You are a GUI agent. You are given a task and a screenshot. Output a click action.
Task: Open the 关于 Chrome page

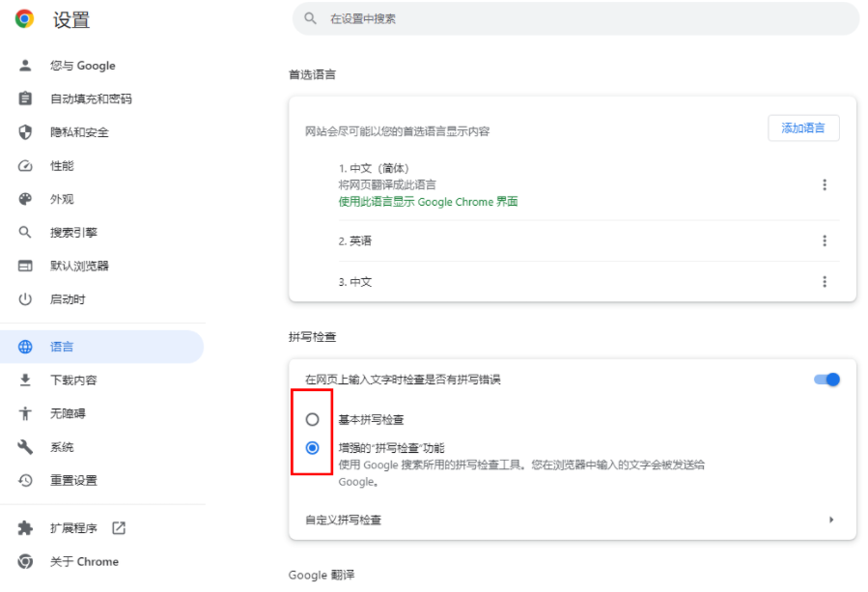101,561
